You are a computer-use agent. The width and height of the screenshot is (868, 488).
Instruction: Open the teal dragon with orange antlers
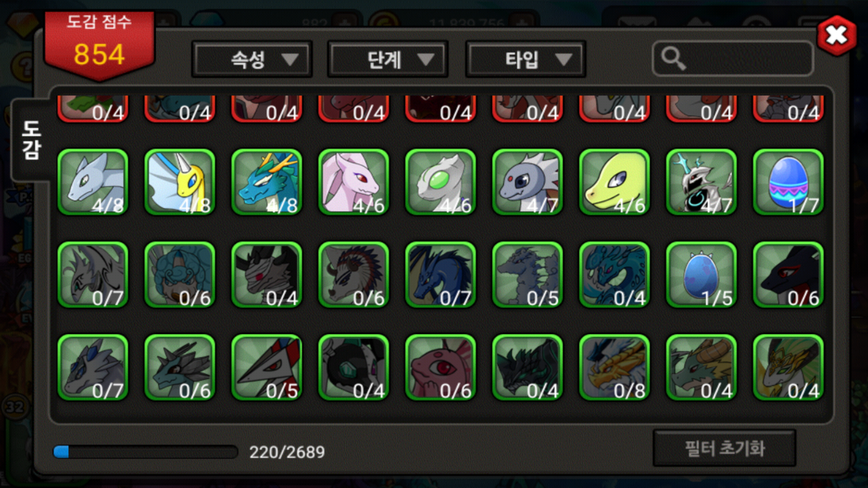266,182
